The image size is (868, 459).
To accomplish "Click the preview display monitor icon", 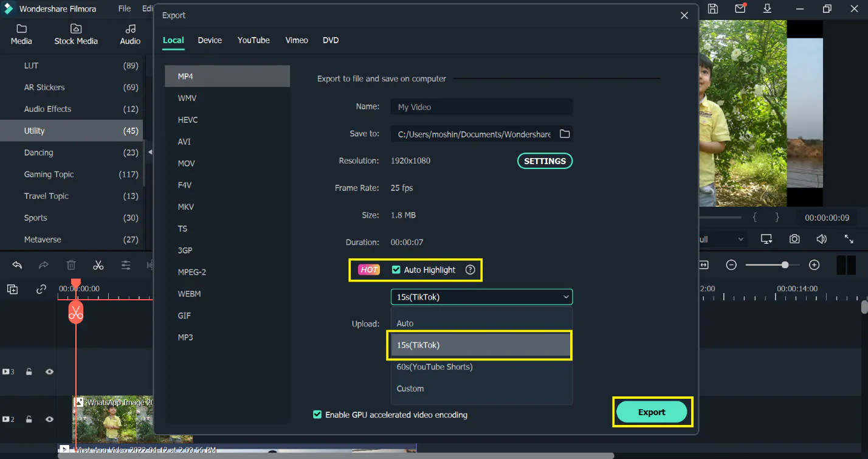I will coord(767,239).
